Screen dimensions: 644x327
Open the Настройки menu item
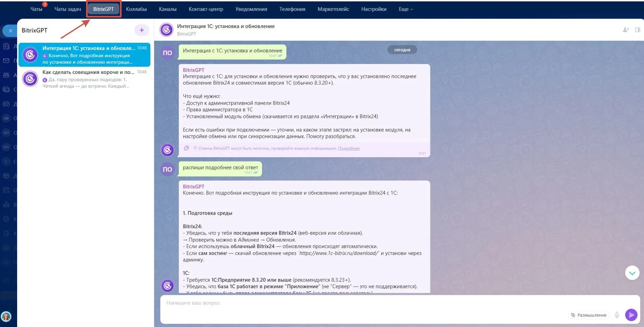tap(373, 9)
